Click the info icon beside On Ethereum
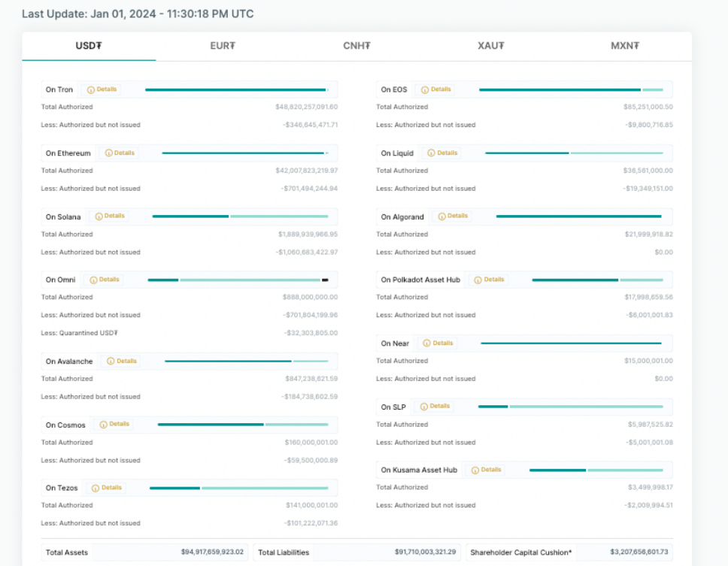The width and height of the screenshot is (728, 566). click(108, 153)
